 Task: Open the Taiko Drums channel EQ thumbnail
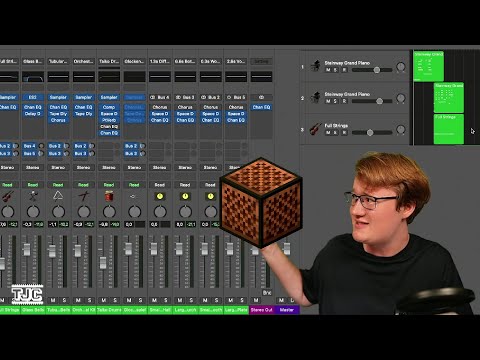pyautogui.click(x=109, y=77)
